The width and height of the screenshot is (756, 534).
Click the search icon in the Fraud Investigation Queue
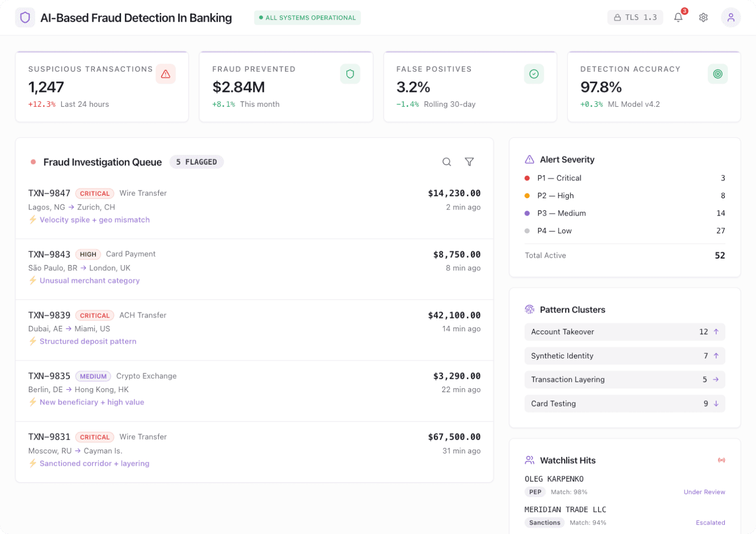[447, 162]
